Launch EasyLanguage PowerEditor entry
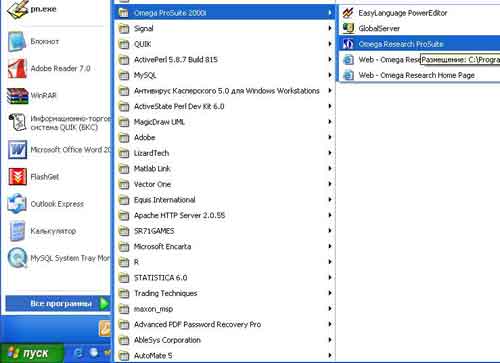Screen dimensions: 500x363 click(420, 13)
